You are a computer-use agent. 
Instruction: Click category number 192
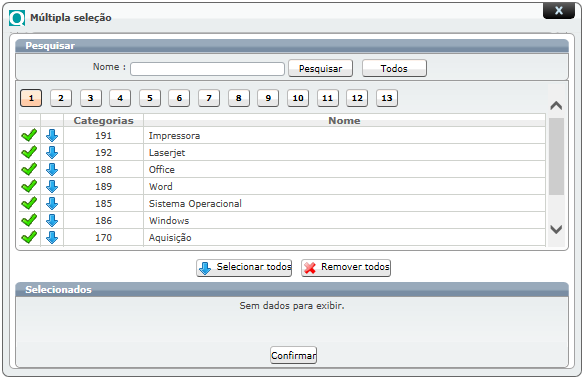click(103, 153)
